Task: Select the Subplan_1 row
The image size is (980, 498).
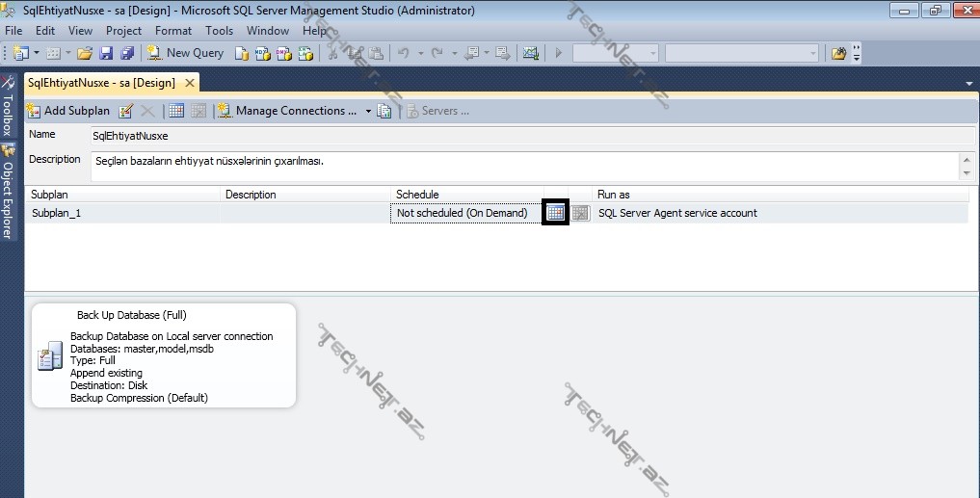Action: coord(496,213)
